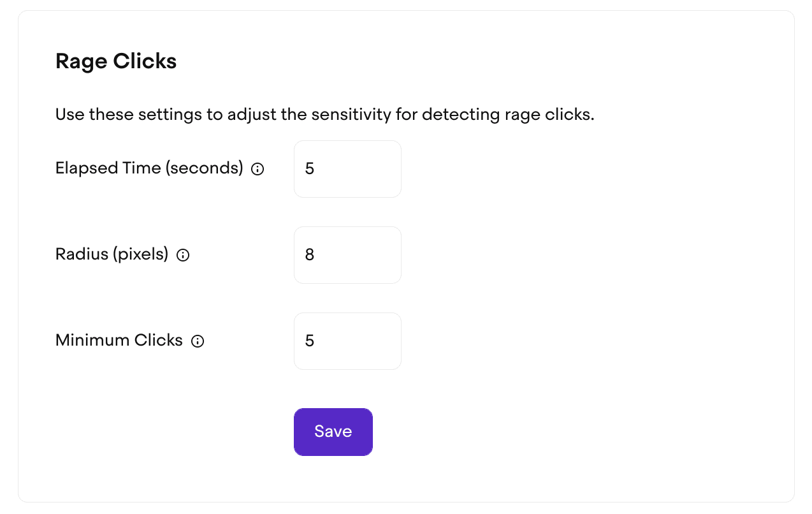The image size is (812, 514).
Task: Click the circled-i after the pixels label
Action: (183, 254)
